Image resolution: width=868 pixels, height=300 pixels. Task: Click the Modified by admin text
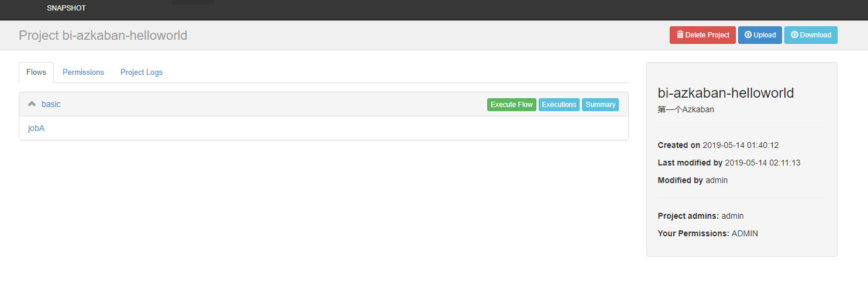click(693, 180)
